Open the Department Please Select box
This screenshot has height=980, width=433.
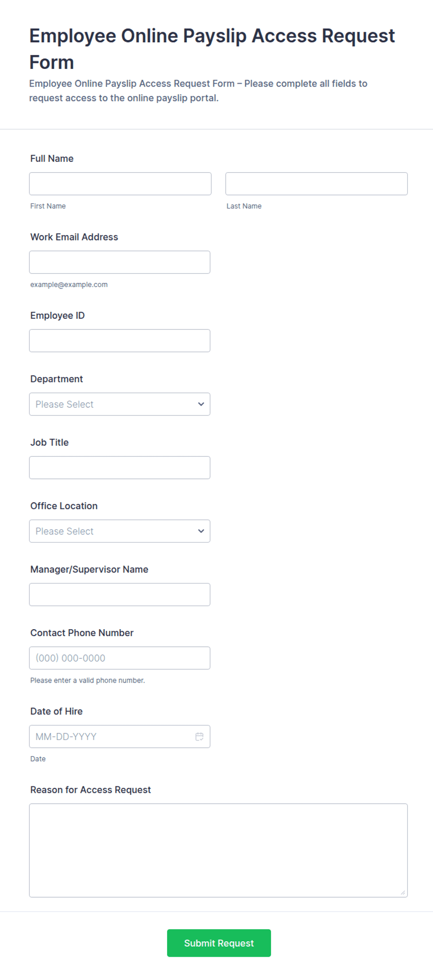(x=120, y=404)
